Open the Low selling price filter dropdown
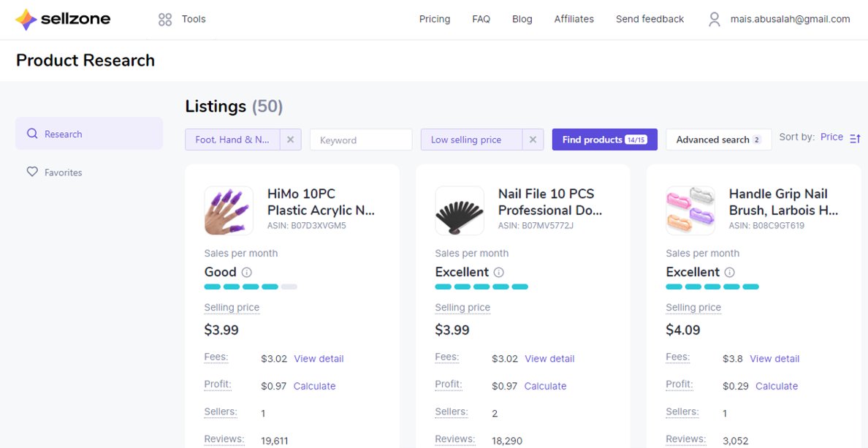The image size is (868, 448). [x=471, y=140]
